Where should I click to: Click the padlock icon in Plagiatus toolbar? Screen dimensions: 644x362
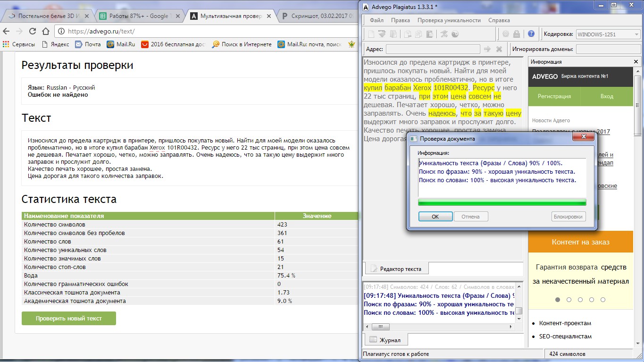point(517,34)
